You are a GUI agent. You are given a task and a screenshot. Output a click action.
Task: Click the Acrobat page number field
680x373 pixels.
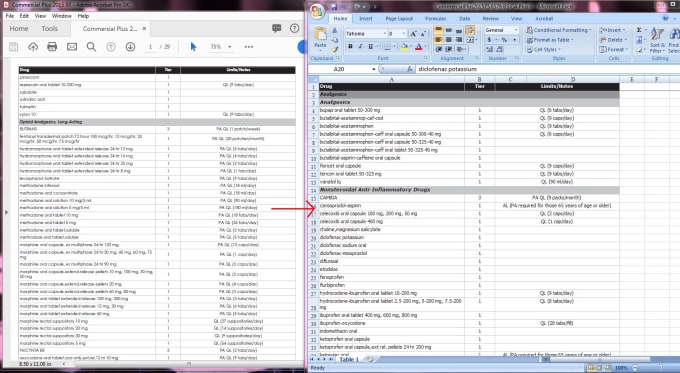(x=150, y=47)
